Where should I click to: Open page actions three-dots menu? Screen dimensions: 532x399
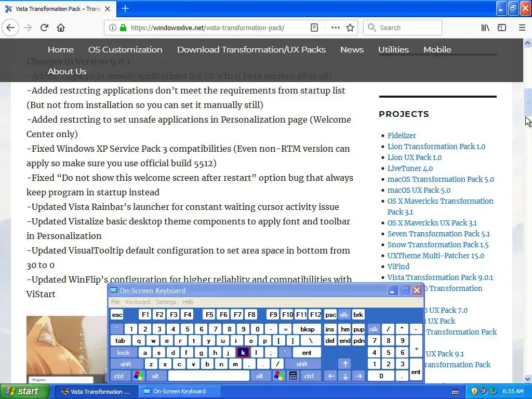click(x=335, y=28)
